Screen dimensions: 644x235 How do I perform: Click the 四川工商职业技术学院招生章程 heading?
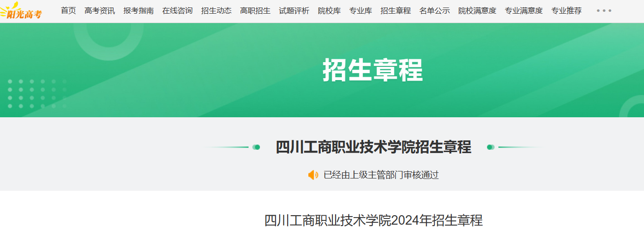374,147
